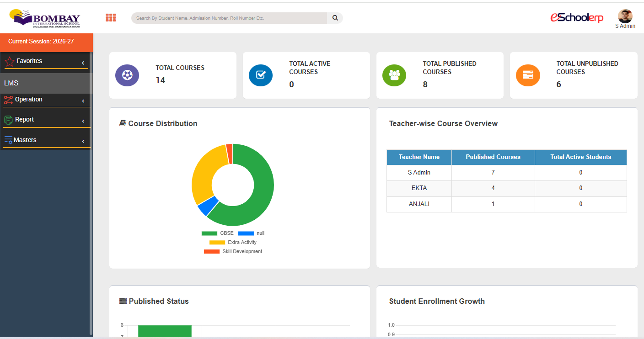Toggle the blue null legend swatch
644x339 pixels.
click(246, 233)
